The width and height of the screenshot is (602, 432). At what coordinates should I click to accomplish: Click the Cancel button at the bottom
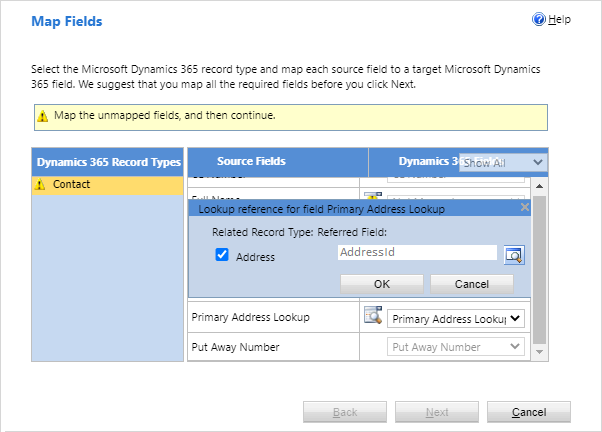click(528, 412)
